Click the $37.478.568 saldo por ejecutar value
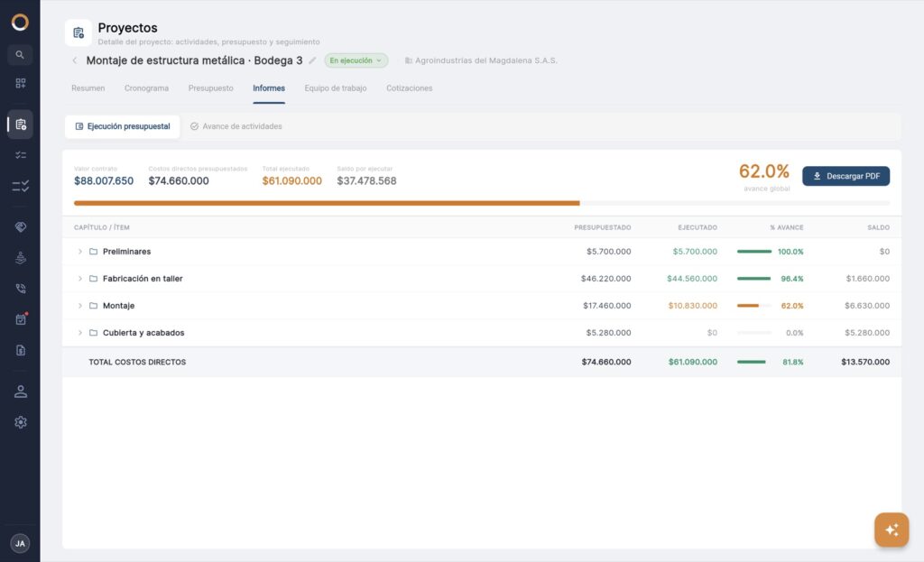This screenshot has height=562, width=924. pos(366,180)
